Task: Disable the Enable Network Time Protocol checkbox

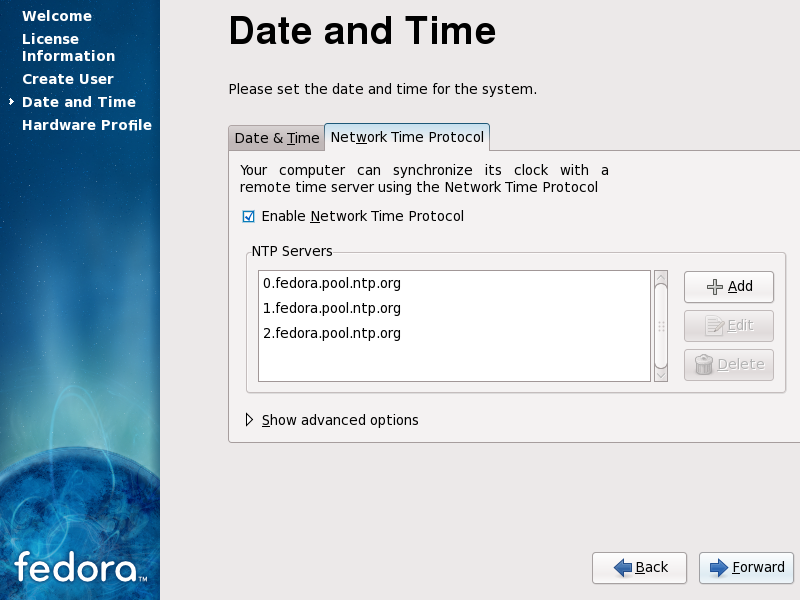Action: click(248, 216)
